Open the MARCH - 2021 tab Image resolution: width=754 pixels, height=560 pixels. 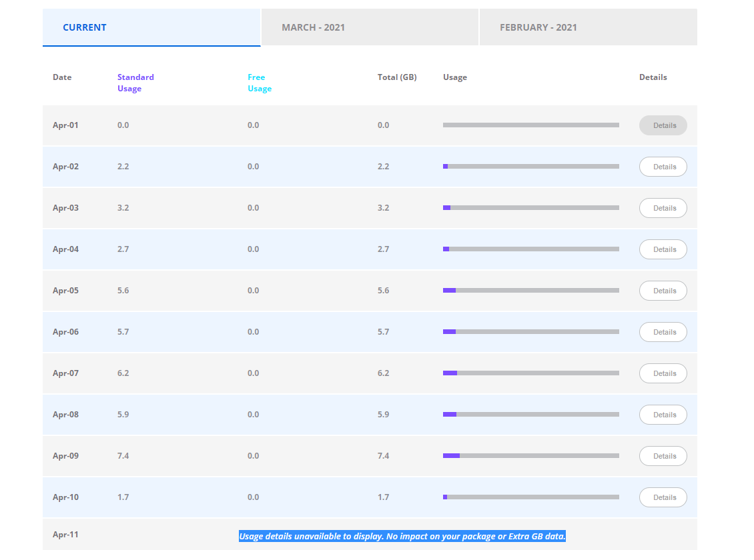370,27
